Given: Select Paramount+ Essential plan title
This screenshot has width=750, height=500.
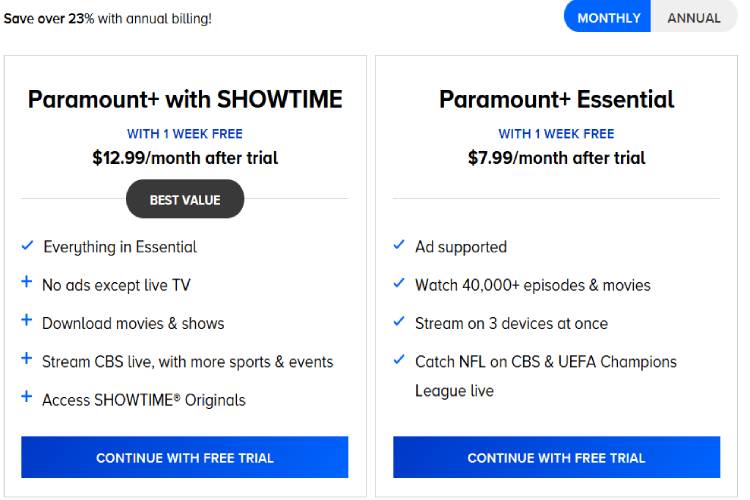Looking at the screenshot, I should pos(556,99).
